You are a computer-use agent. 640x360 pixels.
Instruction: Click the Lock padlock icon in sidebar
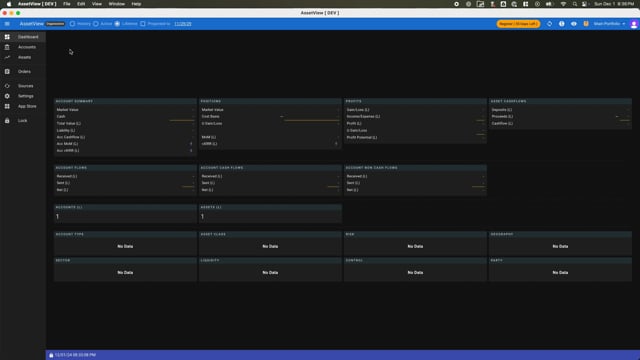click(x=7, y=120)
